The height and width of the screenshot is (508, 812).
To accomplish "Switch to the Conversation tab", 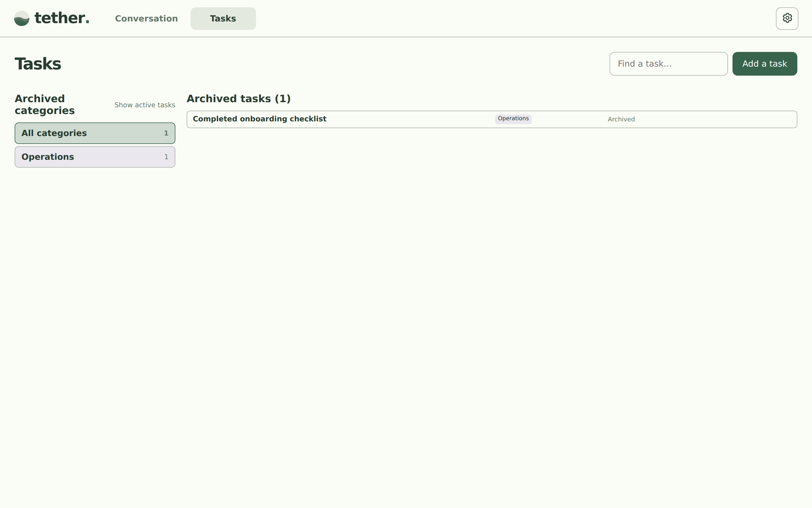I will tap(146, 18).
